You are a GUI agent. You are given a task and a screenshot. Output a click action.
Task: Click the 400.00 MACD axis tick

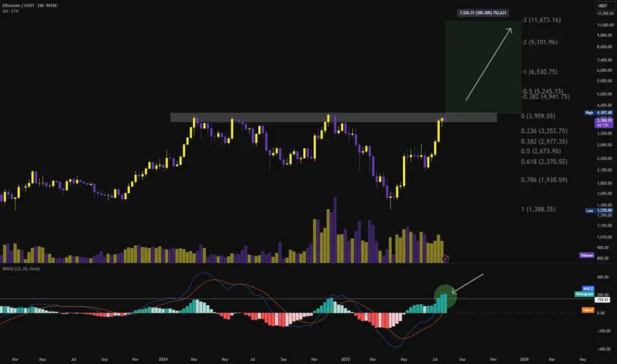tap(603, 277)
